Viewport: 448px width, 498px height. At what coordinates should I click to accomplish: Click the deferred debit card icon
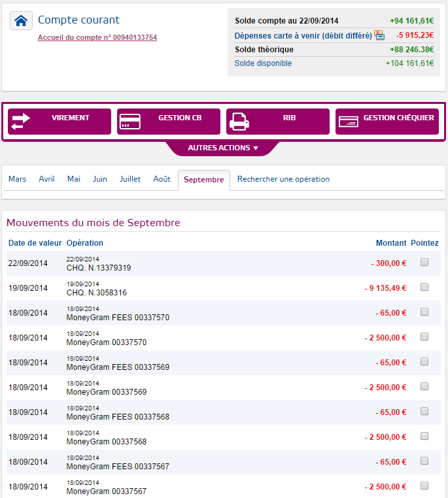[x=379, y=35]
